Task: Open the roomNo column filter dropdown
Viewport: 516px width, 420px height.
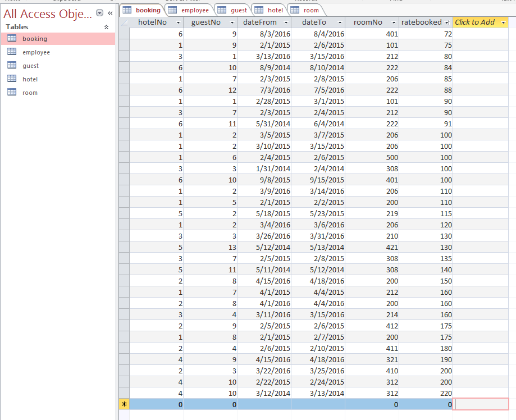Action: tap(393, 21)
